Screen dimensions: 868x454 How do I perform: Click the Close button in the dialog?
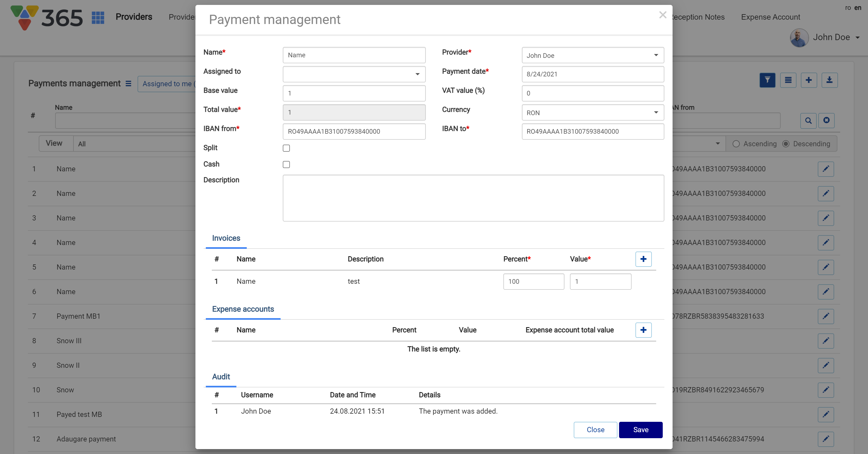595,430
